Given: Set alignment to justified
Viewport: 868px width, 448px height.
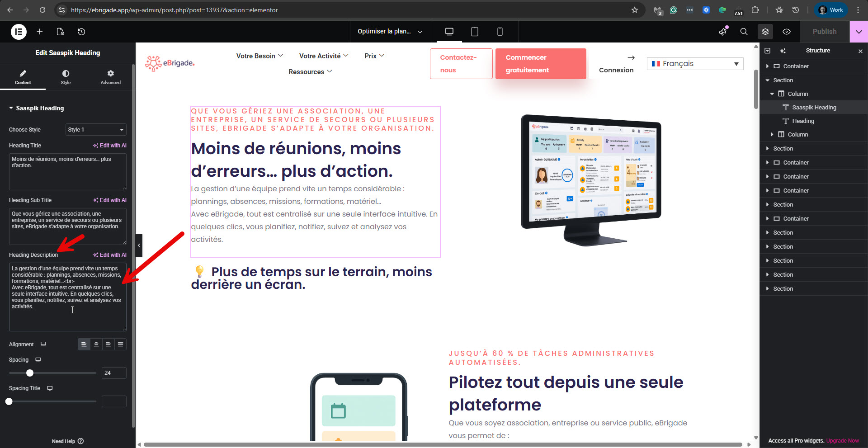Looking at the screenshot, I should (121, 344).
